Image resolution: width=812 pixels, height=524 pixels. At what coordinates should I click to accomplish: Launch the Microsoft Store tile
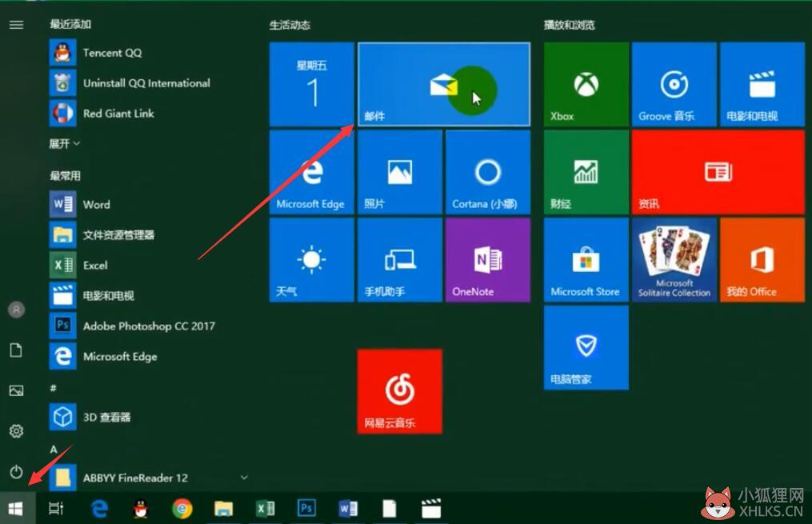586,260
